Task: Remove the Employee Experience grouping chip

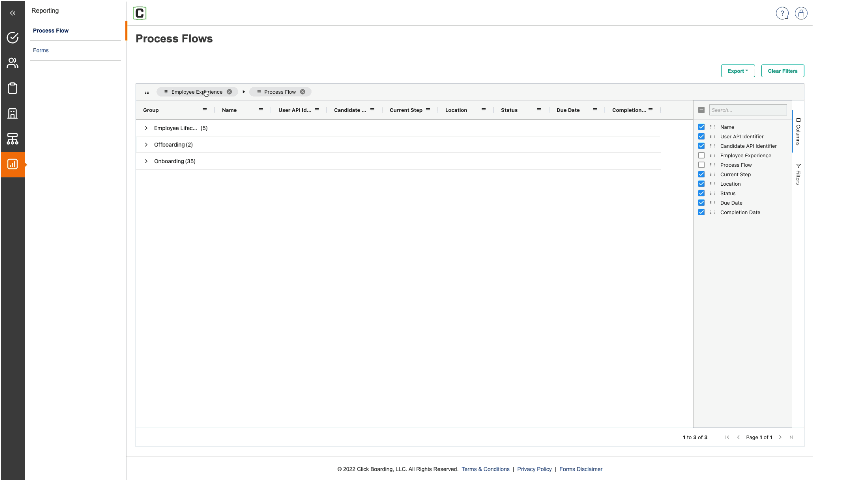Action: tap(229, 91)
